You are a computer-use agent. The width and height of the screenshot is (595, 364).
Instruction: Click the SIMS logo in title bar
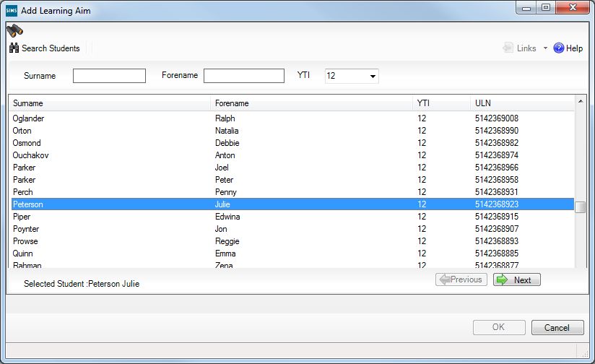[12, 11]
